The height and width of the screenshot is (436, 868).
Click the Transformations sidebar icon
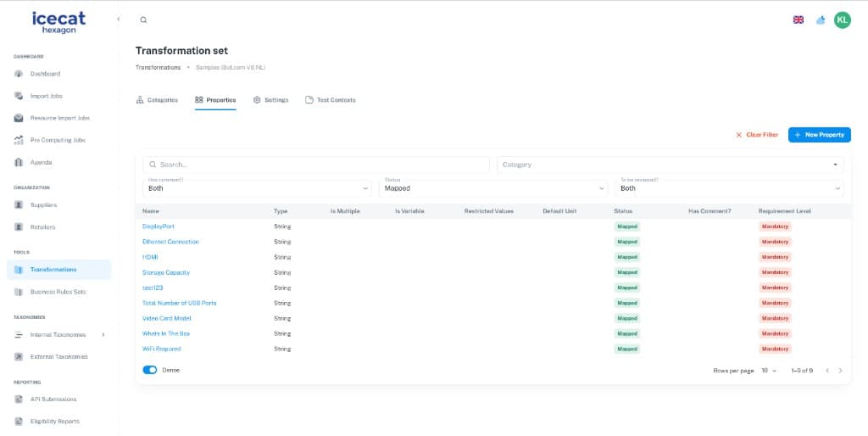[19, 270]
